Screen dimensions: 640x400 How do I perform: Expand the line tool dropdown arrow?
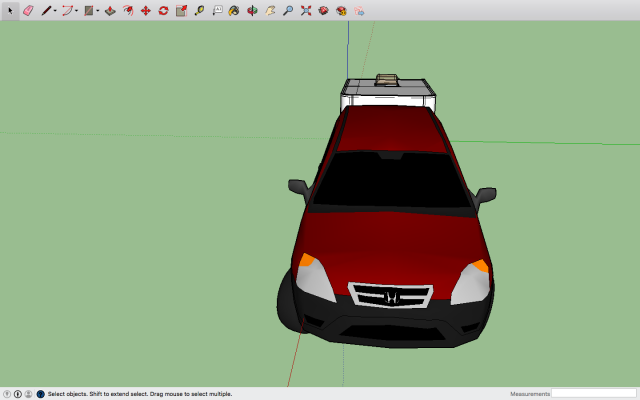coord(55,11)
